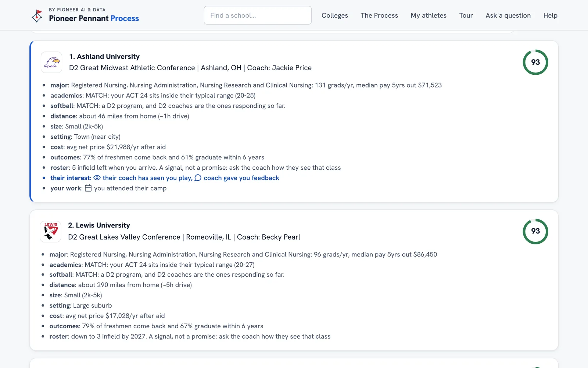
Task: Open the 1. Ashland University heading
Action: pos(104,56)
